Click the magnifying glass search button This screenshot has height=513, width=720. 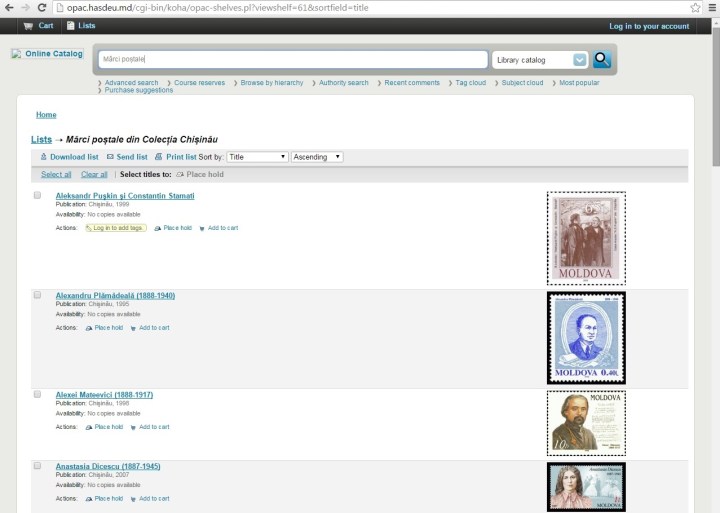602,60
